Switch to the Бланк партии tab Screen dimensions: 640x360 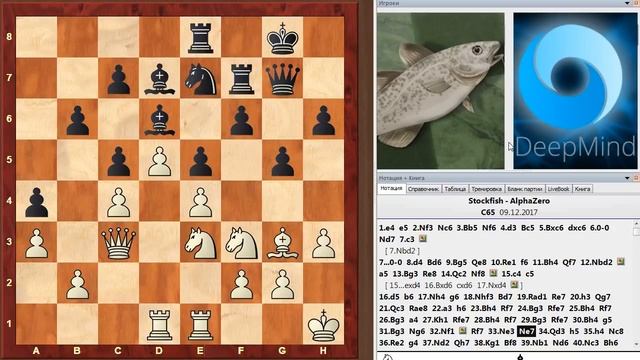pos(524,189)
